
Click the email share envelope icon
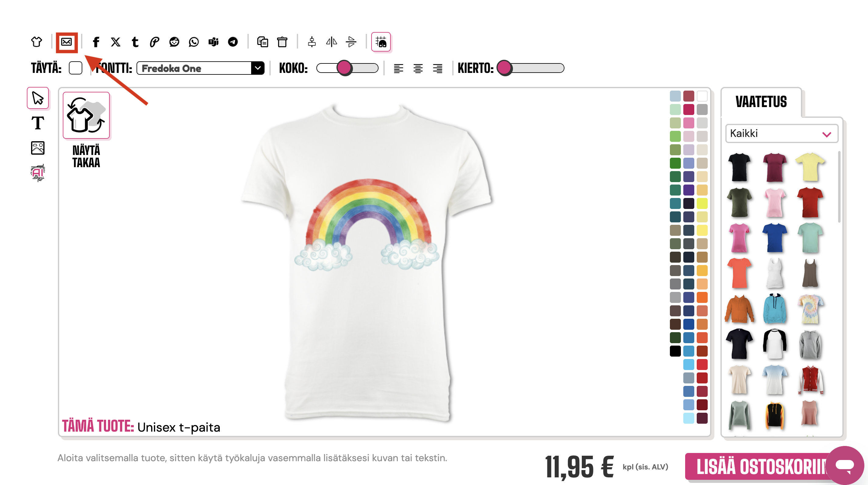[x=66, y=42]
